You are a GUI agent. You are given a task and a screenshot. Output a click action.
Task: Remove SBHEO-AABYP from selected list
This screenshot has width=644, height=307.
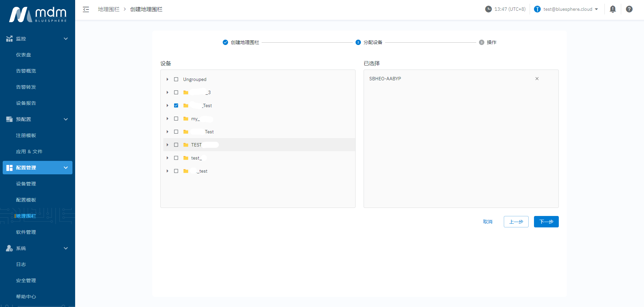point(537,79)
